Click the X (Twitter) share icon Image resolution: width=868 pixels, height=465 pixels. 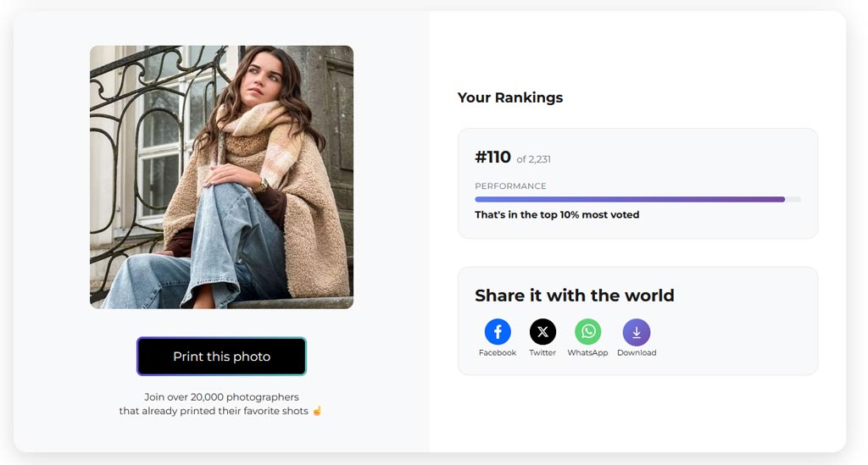point(542,332)
